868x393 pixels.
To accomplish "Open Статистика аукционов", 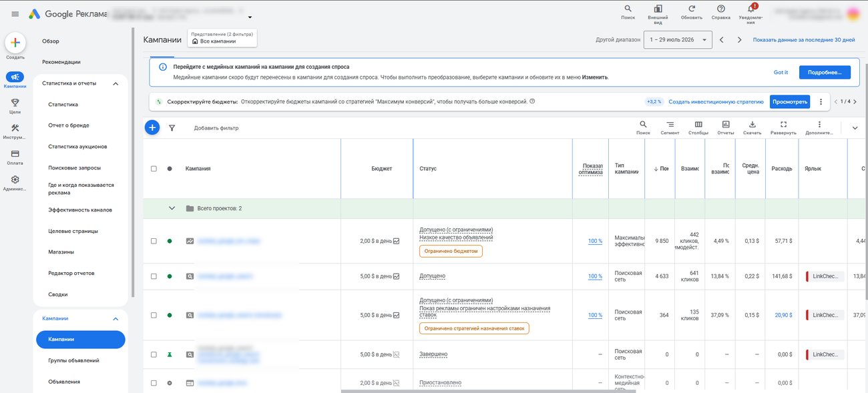I will (x=77, y=147).
